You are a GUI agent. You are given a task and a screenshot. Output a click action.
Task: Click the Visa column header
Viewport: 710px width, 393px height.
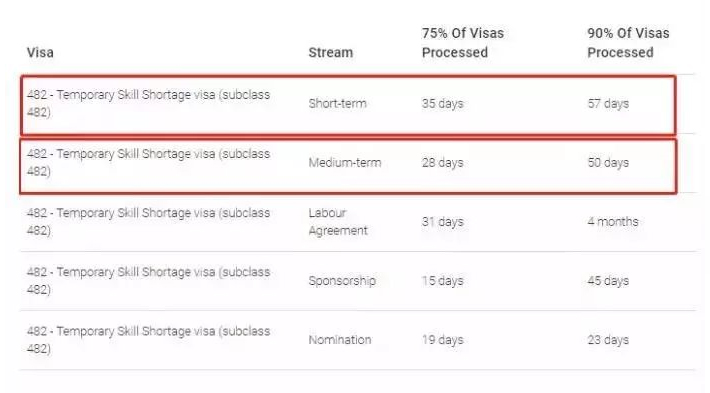(x=40, y=53)
